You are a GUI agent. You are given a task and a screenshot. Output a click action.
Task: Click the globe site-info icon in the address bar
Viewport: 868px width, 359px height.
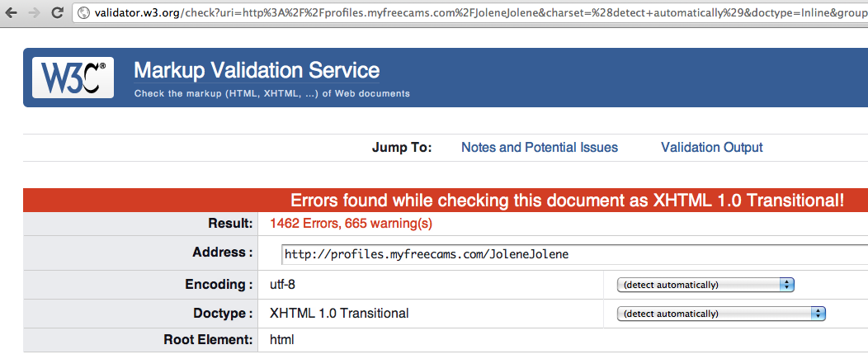(x=83, y=12)
